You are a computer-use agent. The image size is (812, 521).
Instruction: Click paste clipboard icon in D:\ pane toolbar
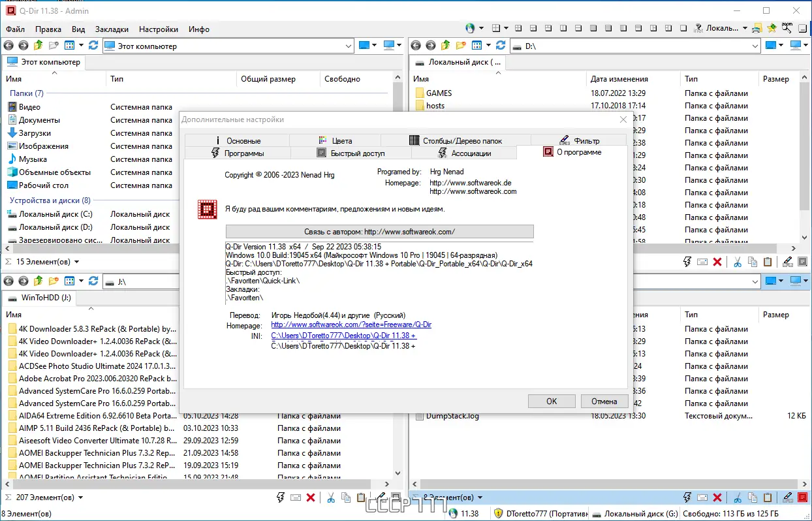(x=768, y=262)
